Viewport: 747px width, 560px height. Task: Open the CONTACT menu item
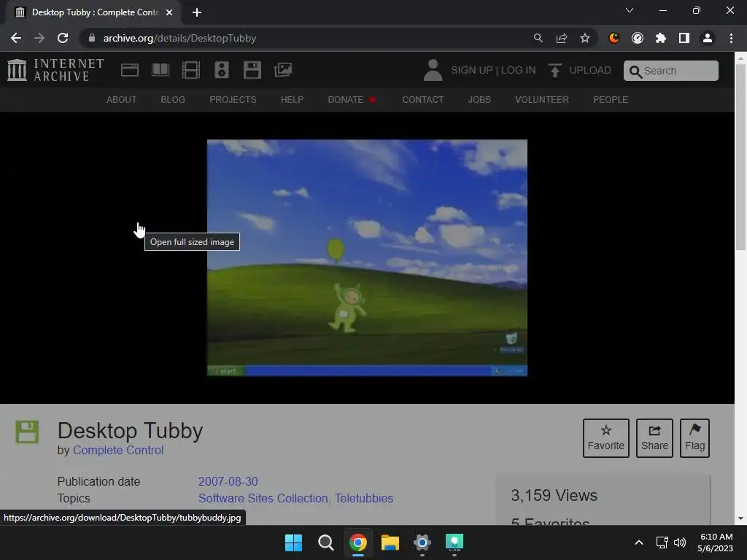(x=423, y=99)
